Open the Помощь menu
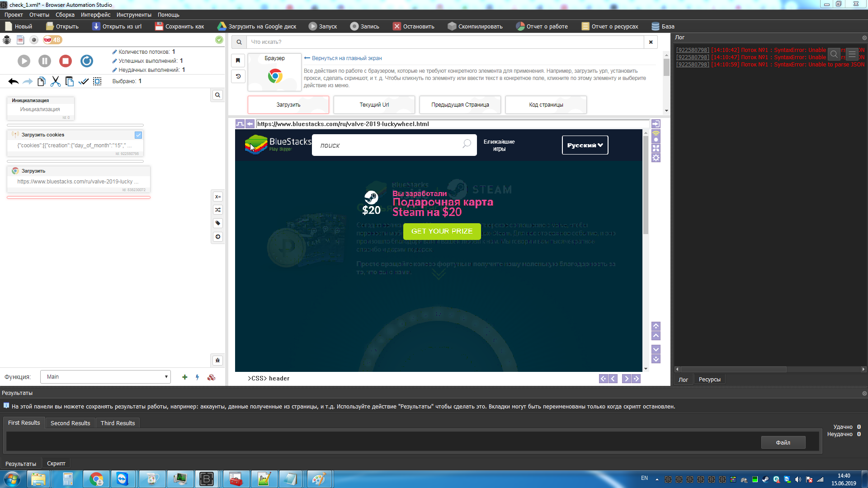Screen dimensions: 868x488 pos(169,15)
